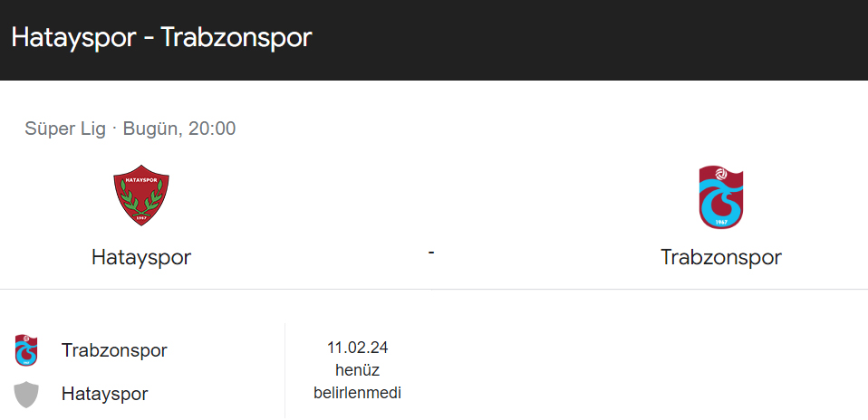Click the word henüz below the date
The height and width of the screenshot is (420, 868).
tap(357, 370)
